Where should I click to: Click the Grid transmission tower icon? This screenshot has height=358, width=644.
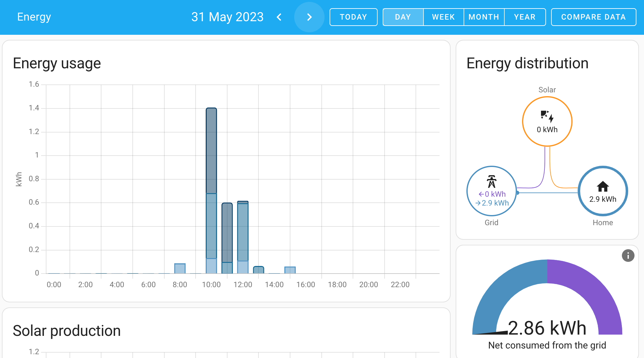(x=491, y=182)
